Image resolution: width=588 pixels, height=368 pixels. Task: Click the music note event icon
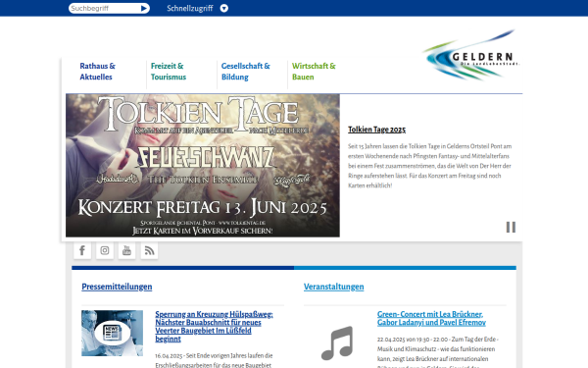[x=337, y=342]
